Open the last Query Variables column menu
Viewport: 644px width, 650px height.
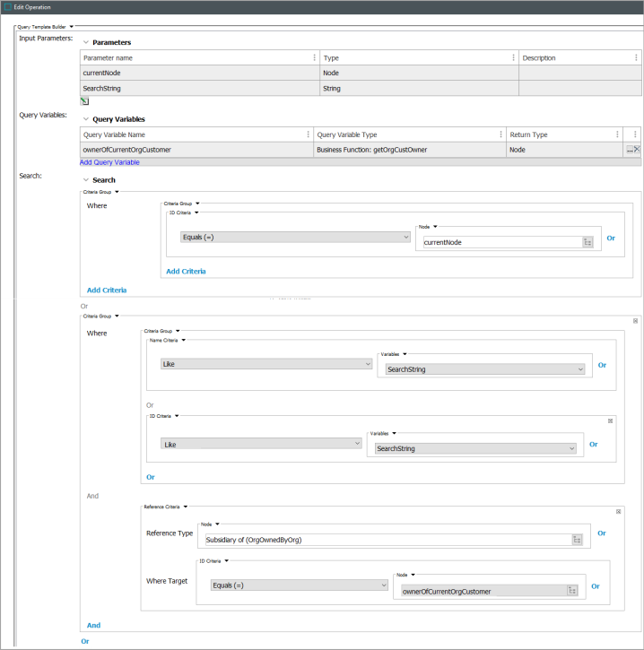coord(635,134)
